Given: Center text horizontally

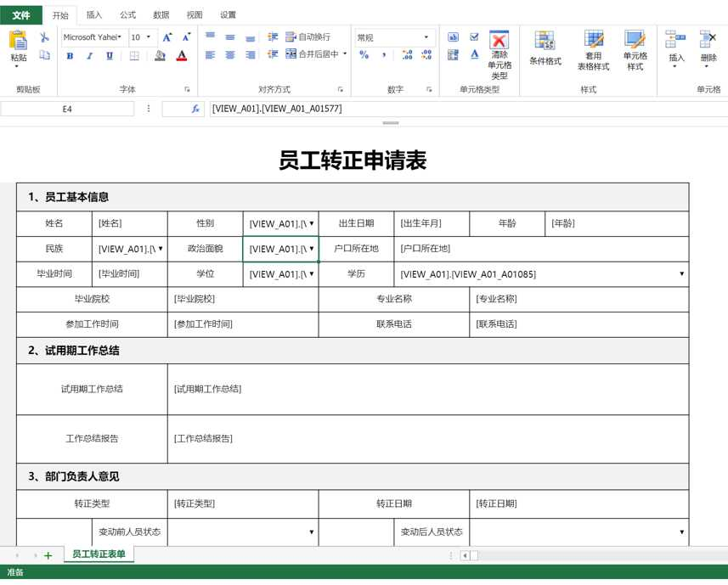Looking at the screenshot, I should click(x=230, y=55).
